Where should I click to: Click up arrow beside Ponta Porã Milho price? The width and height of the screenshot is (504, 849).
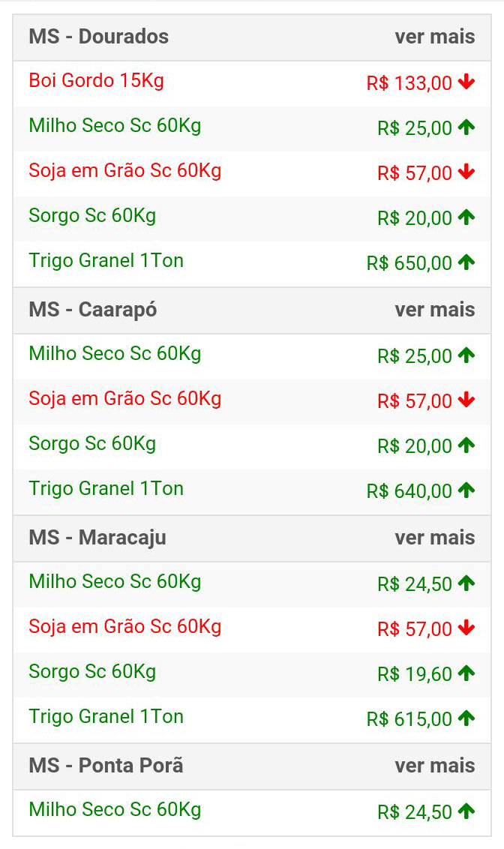[466, 811]
